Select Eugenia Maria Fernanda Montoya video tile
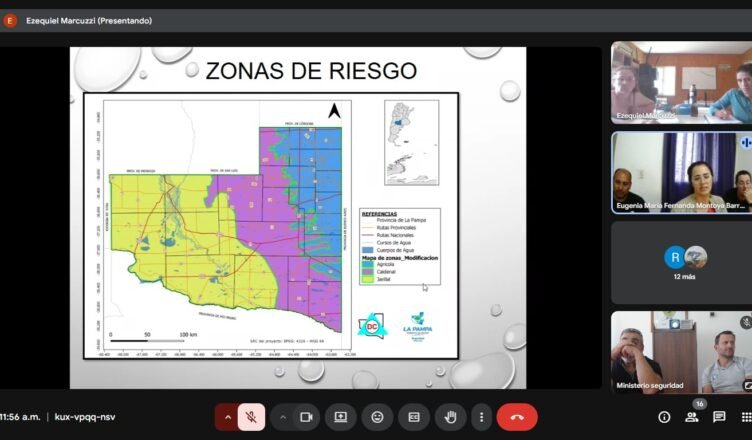 pyautogui.click(x=681, y=172)
